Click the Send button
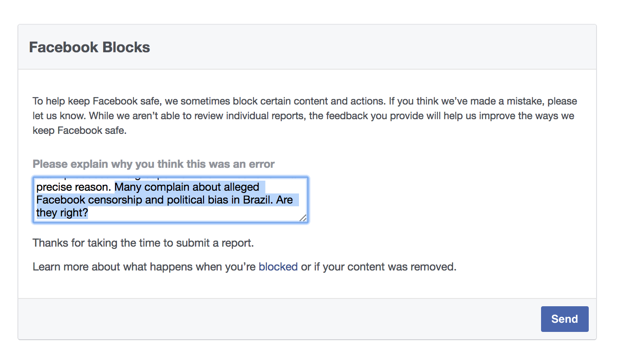The image size is (619, 364). (x=564, y=319)
